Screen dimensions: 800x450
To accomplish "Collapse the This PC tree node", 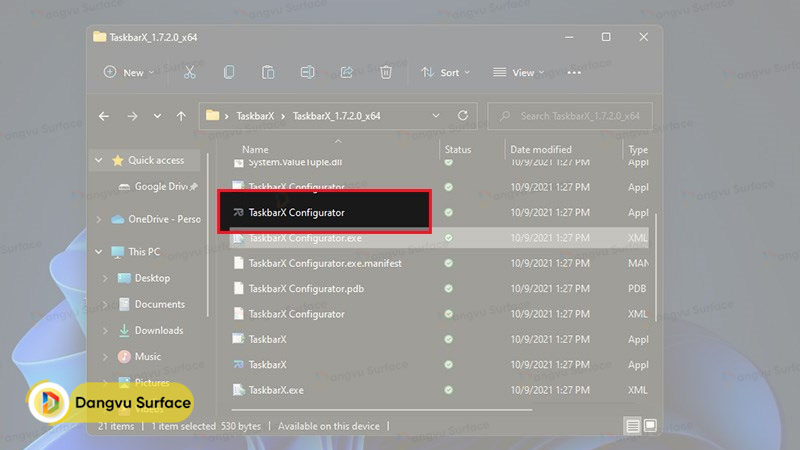I will (98, 252).
